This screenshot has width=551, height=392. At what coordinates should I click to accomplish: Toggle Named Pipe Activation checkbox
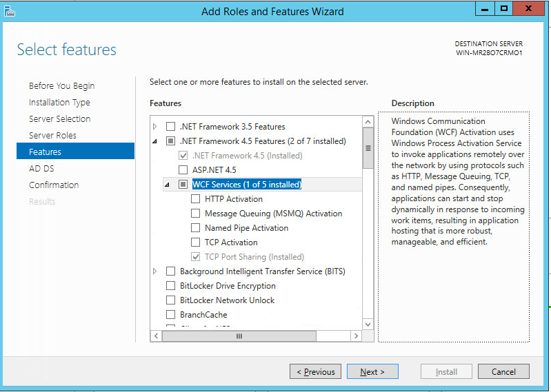(x=196, y=227)
